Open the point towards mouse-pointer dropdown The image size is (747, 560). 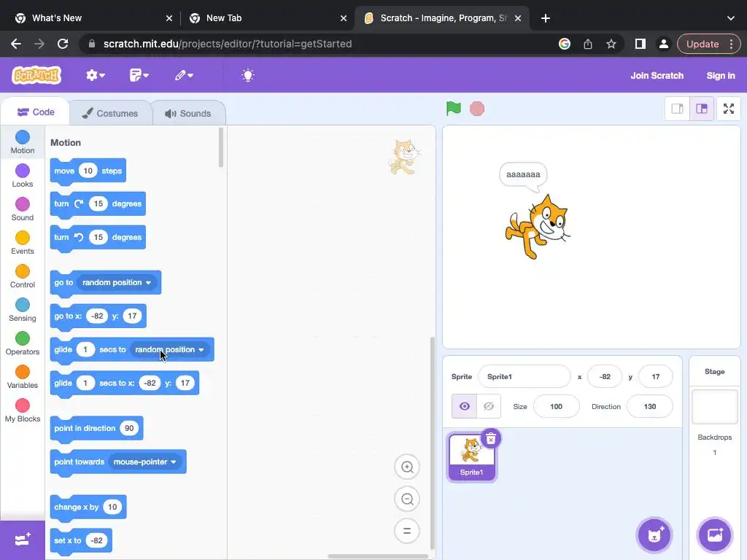coord(145,462)
